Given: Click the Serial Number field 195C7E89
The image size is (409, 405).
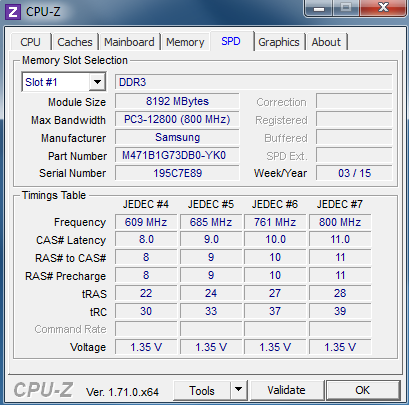Looking at the screenshot, I should pyautogui.click(x=177, y=173).
